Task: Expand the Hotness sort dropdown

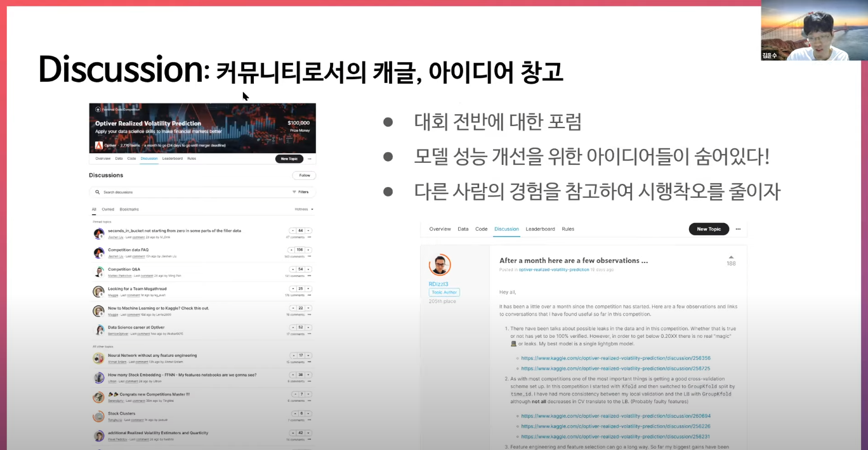Action: [304, 209]
